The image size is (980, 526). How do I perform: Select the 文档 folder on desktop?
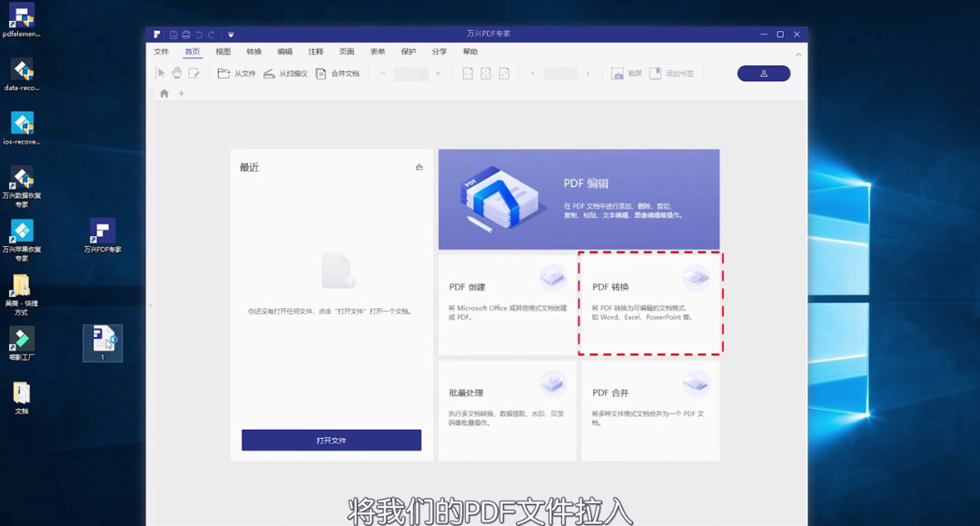[22, 399]
